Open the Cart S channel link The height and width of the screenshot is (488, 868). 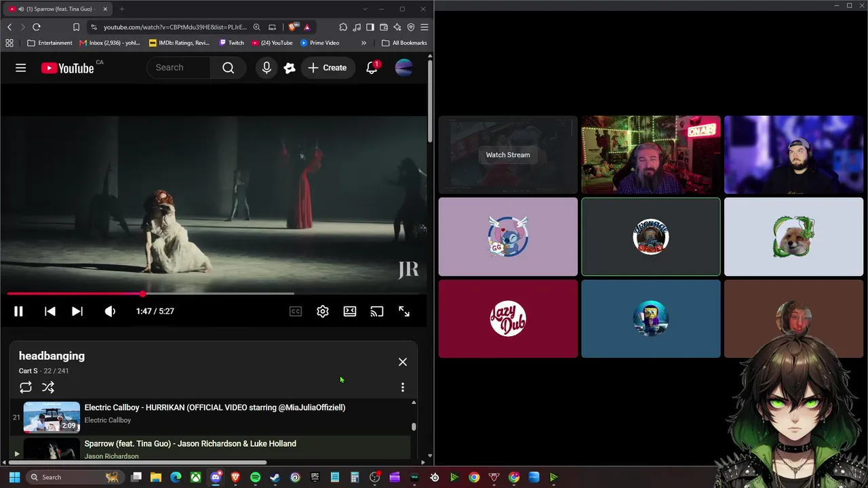point(28,371)
